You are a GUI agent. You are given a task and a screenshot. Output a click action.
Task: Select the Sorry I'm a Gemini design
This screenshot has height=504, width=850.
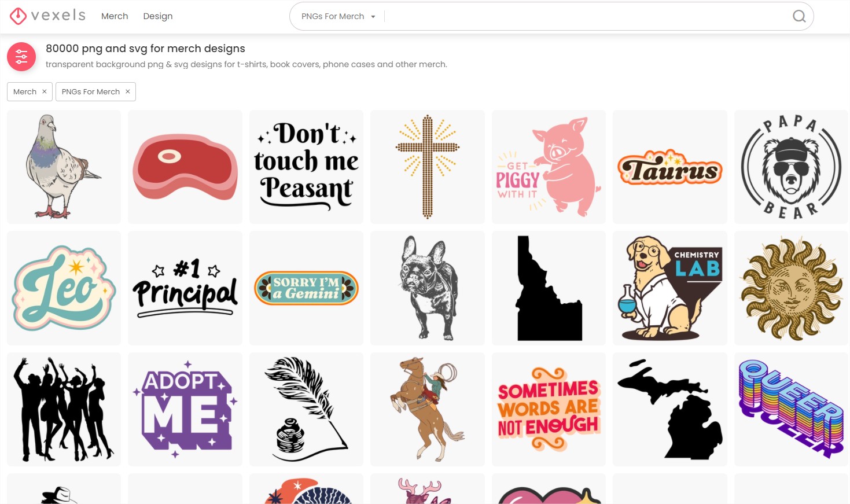point(307,288)
